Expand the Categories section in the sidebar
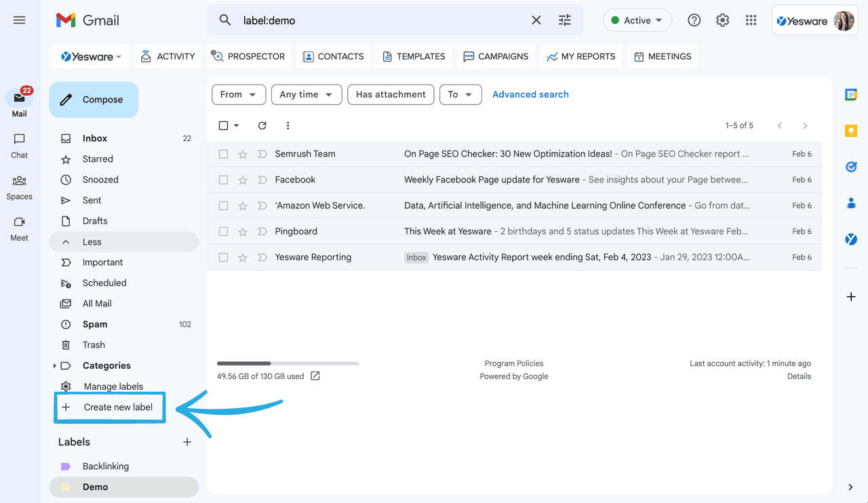Screen dimensions: 868x503 click(x=54, y=365)
